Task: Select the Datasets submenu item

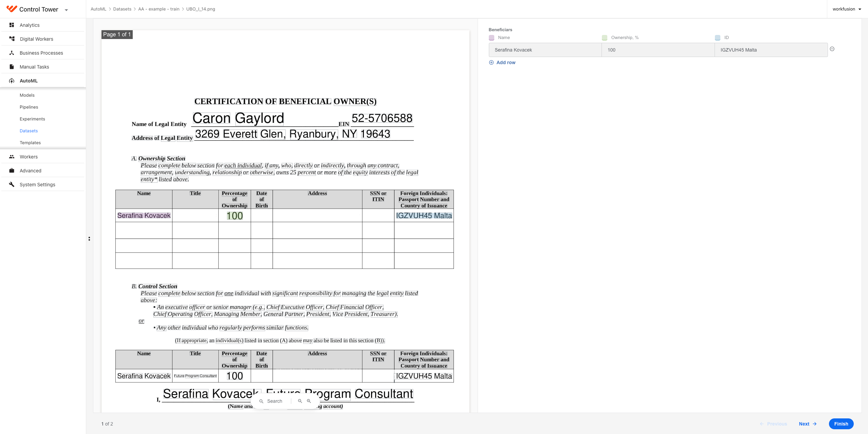Action: click(x=29, y=131)
